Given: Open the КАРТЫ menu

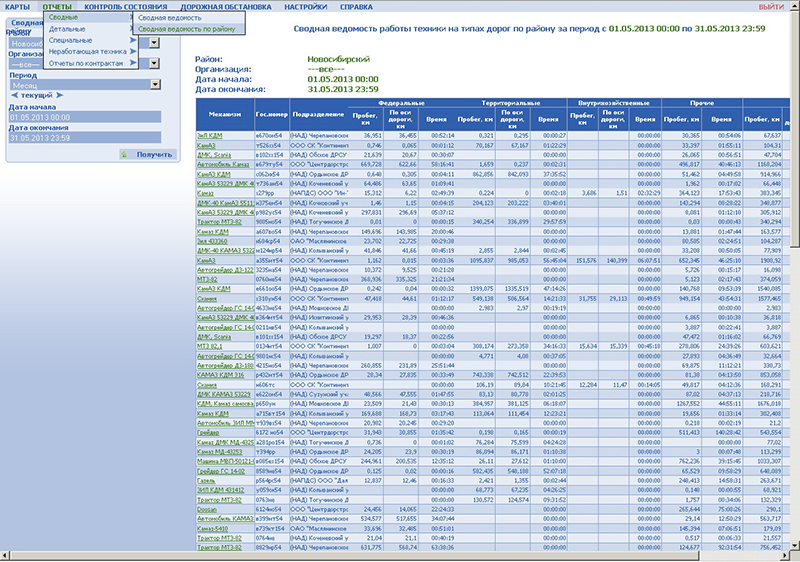Looking at the screenshot, I should (x=17, y=7).
